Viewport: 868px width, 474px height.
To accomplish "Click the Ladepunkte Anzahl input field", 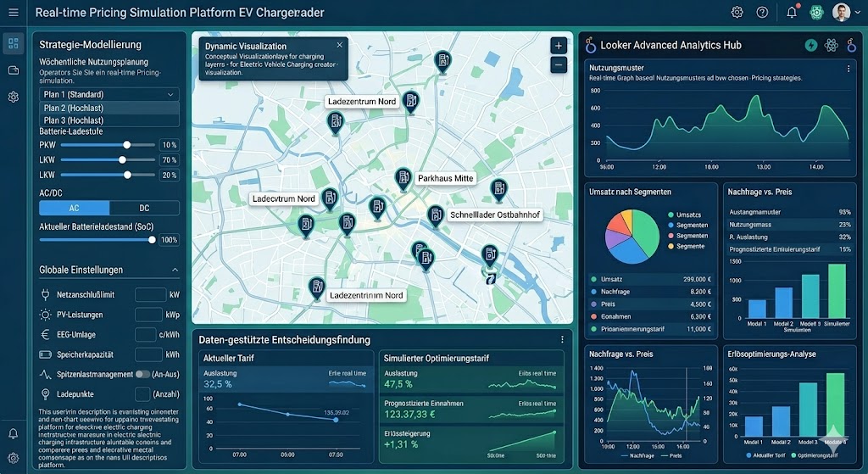I will click(142, 394).
